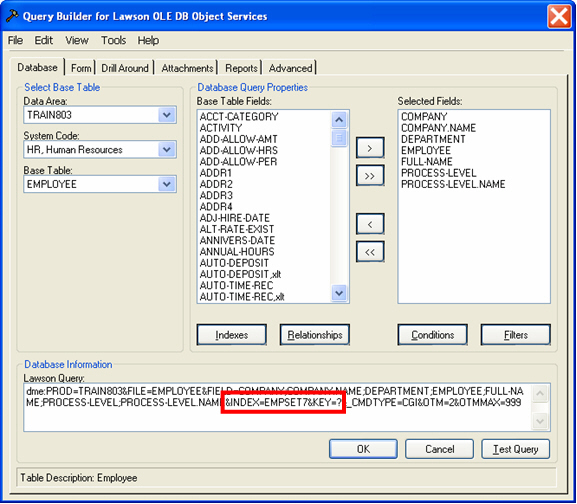Remove selected field with single left arrow
The image size is (577, 504).
coord(370,224)
